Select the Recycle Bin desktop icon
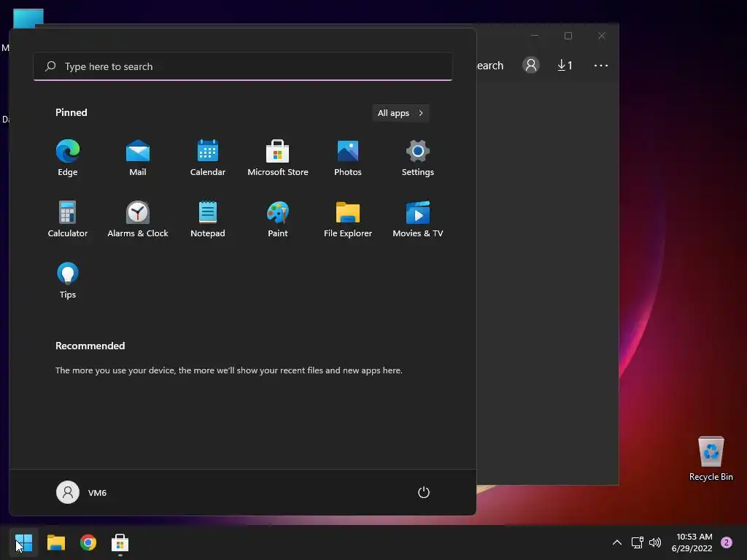 coord(711,459)
